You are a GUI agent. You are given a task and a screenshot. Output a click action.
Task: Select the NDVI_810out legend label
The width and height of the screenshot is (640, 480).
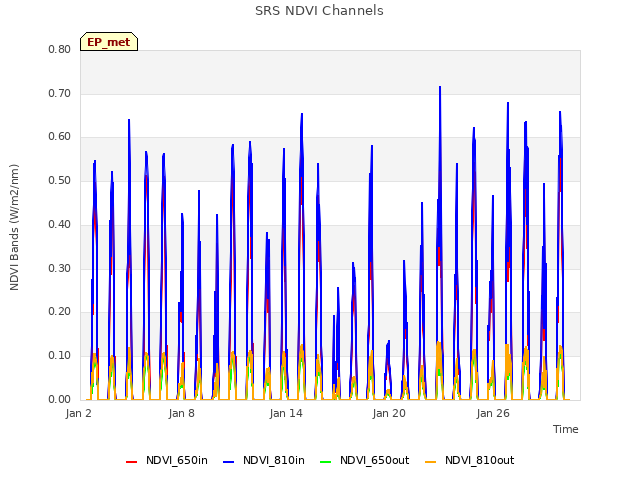click(480, 460)
